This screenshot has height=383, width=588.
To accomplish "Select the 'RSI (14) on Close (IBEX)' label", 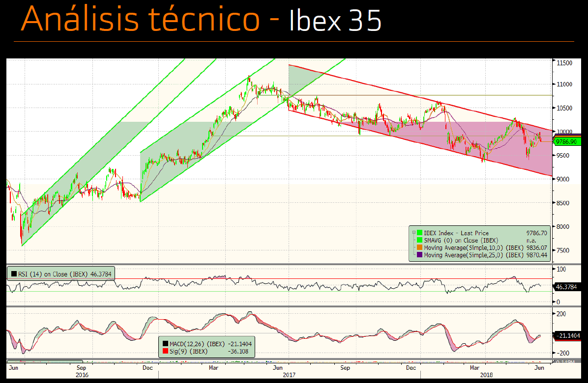I will pos(53,274).
